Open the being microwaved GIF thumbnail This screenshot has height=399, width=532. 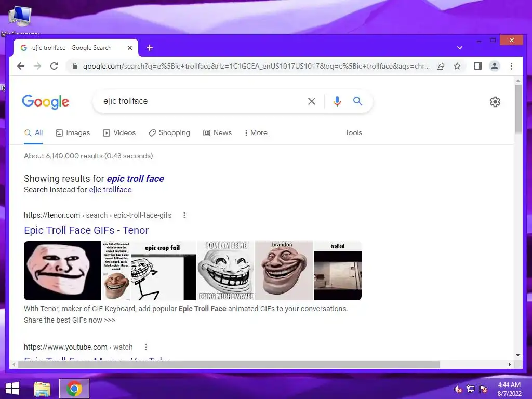[226, 270]
